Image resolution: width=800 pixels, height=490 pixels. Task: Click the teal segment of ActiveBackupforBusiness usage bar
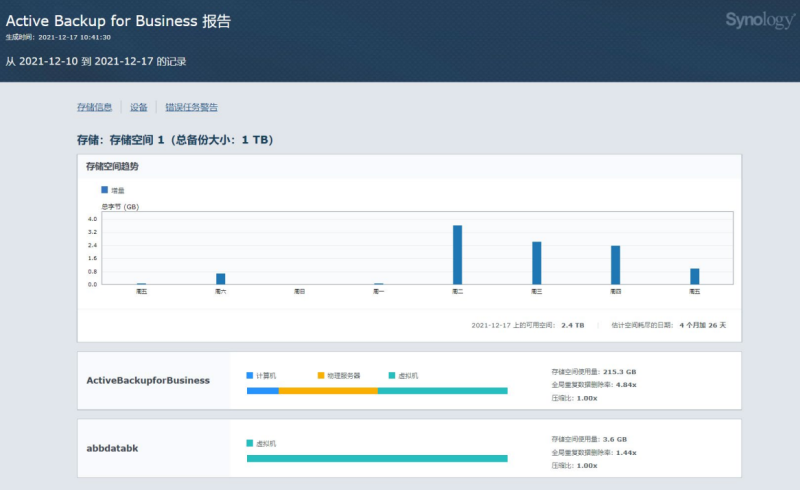pyautogui.click(x=443, y=390)
